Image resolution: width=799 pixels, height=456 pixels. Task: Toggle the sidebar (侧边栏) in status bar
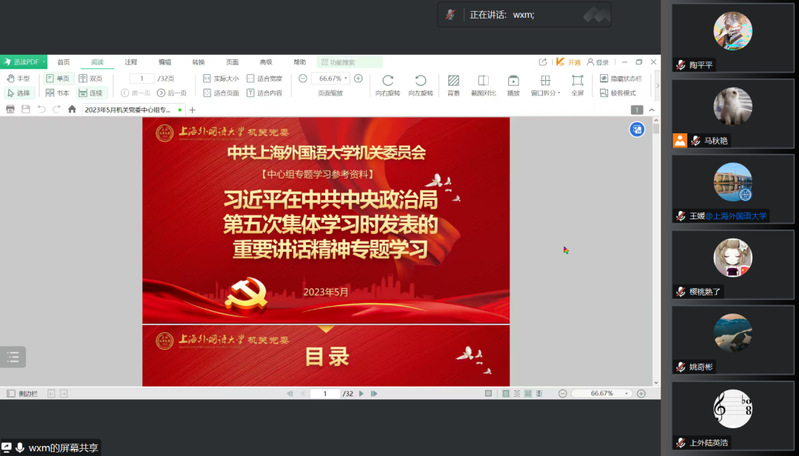(x=23, y=393)
